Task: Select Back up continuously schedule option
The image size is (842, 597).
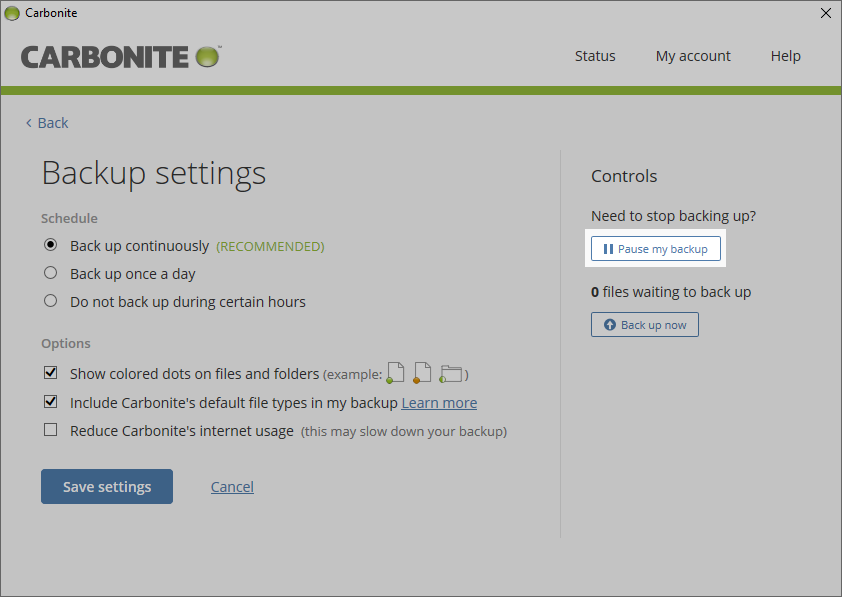Action: [50, 246]
